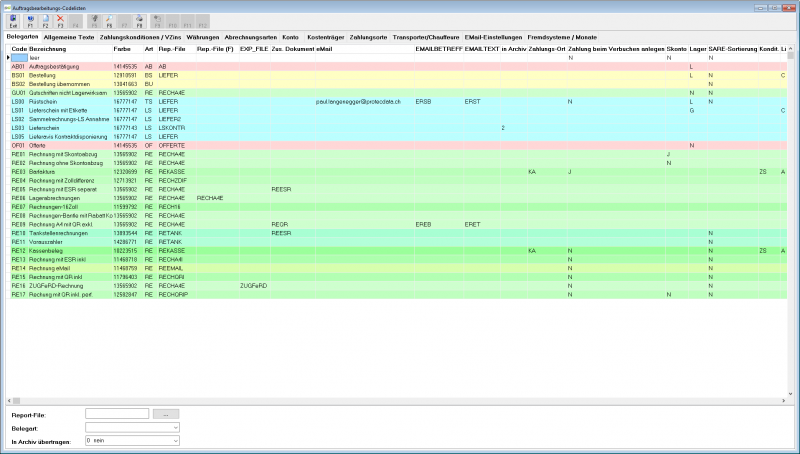Image resolution: width=800 pixels, height=454 pixels.
Task: Click the Exit toolbar icon
Action: click(x=13, y=21)
